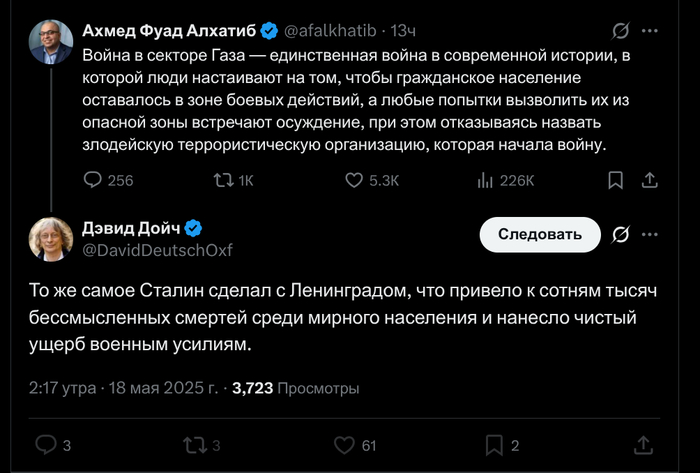View analytics showing 226K views

486,180
